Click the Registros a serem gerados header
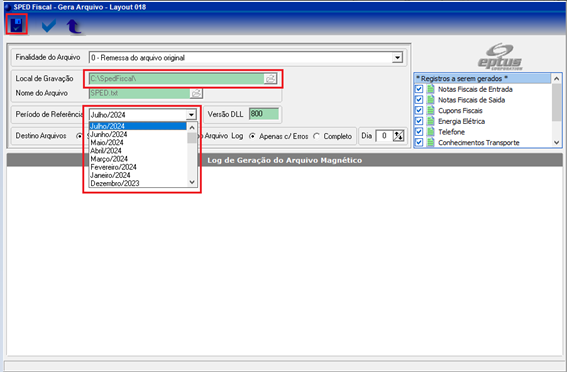The height and width of the screenshot is (372, 567). coord(483,78)
